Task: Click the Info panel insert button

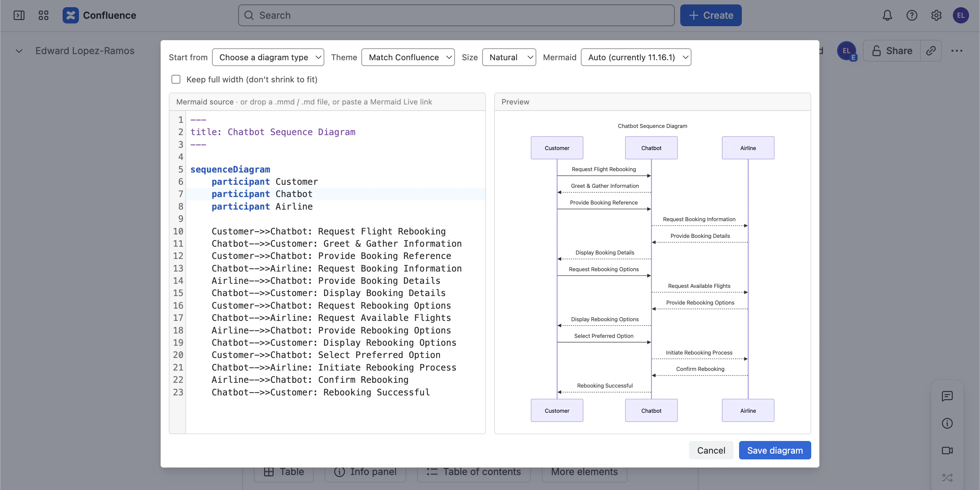Action: tap(365, 472)
